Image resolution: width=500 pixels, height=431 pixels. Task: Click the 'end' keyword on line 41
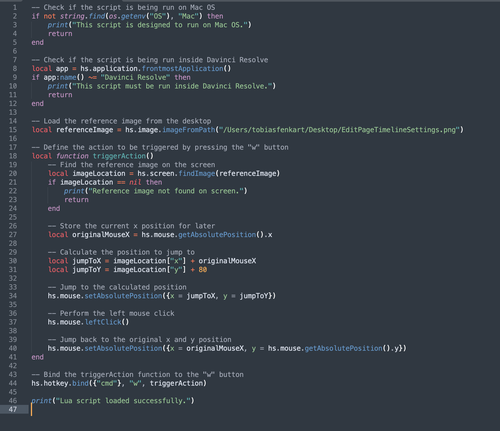coord(37,357)
